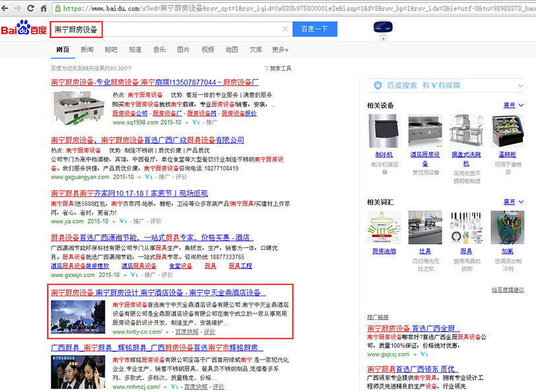Open the 音乐 tab

click(x=159, y=49)
